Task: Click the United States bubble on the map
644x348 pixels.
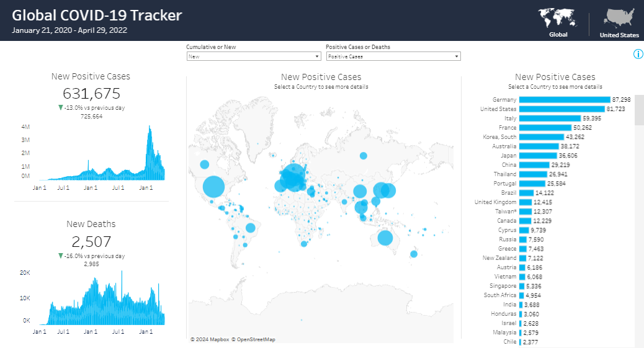Action: pyautogui.click(x=214, y=187)
